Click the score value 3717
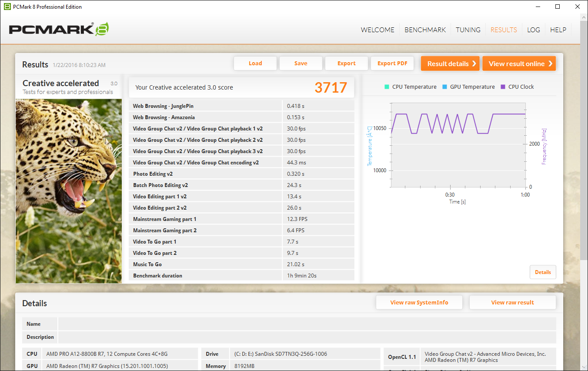 point(331,87)
